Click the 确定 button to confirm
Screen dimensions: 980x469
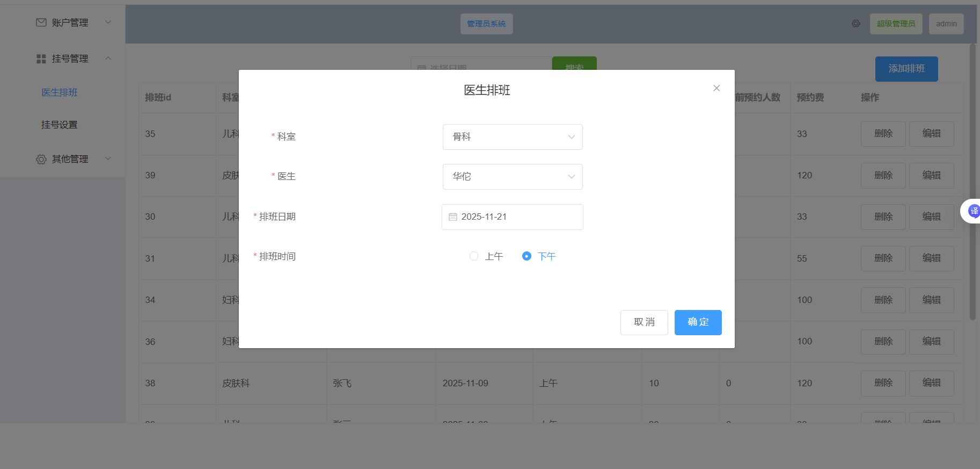(x=698, y=322)
